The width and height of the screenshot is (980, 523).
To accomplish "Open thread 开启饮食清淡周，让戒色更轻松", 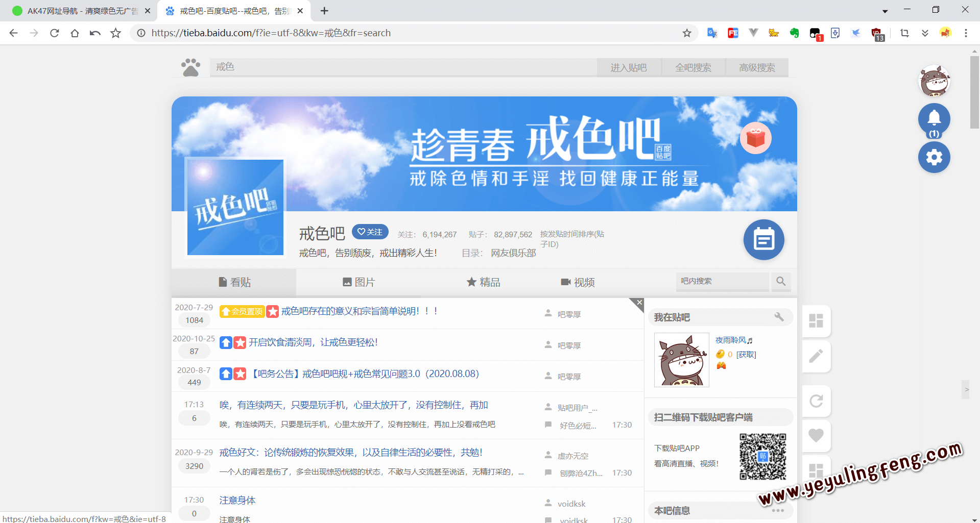I will [313, 342].
